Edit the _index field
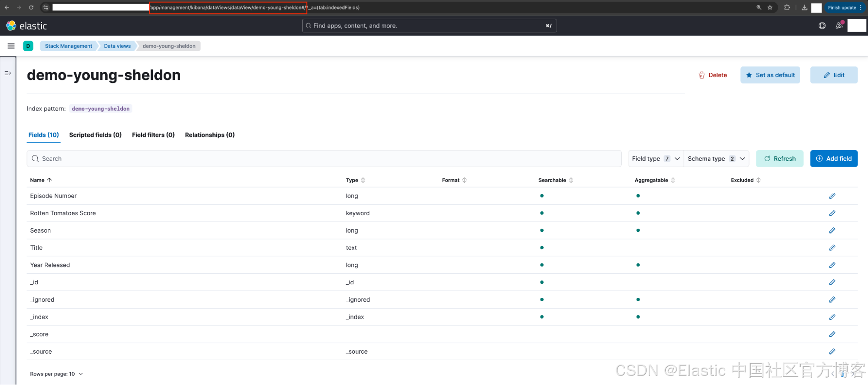This screenshot has width=868, height=385. click(832, 317)
